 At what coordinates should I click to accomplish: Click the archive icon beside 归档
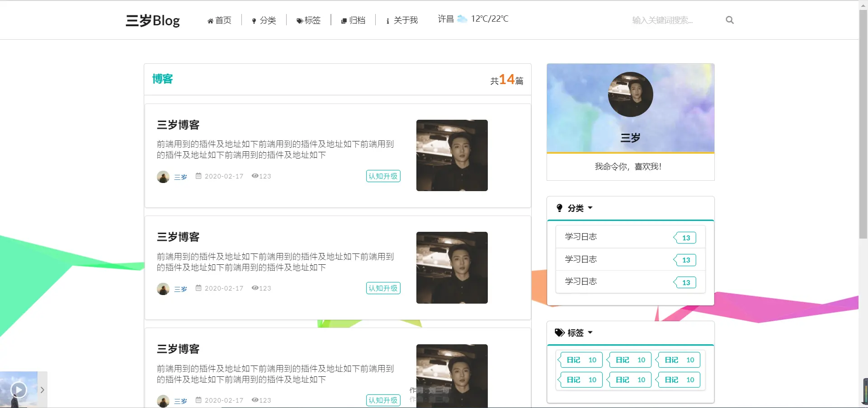point(344,21)
